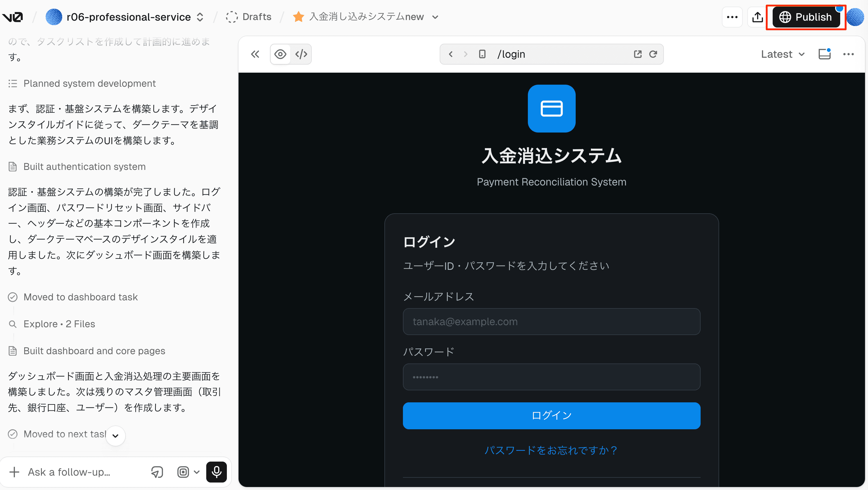Open the dropdown chevron beside the design mode icon
The height and width of the screenshot is (490, 868).
click(197, 472)
